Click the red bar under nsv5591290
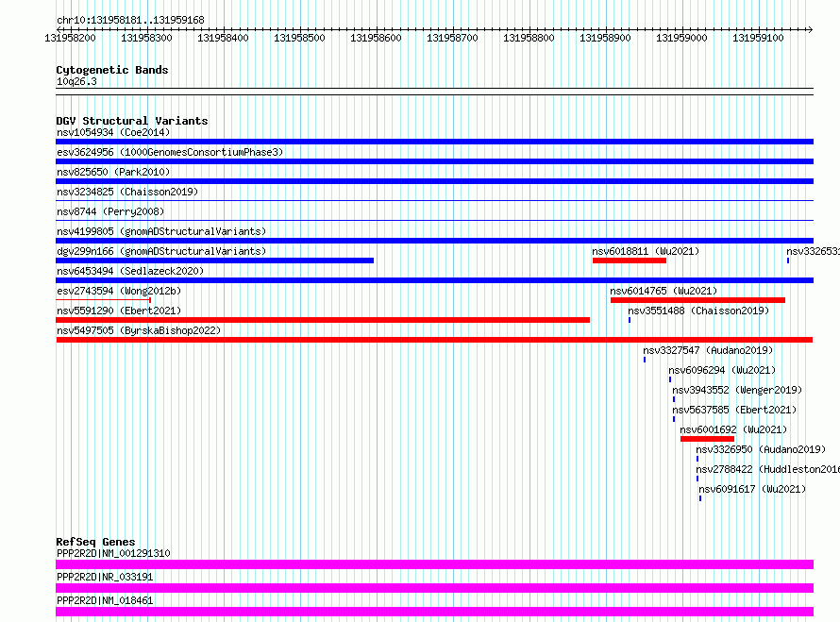 coord(323,320)
